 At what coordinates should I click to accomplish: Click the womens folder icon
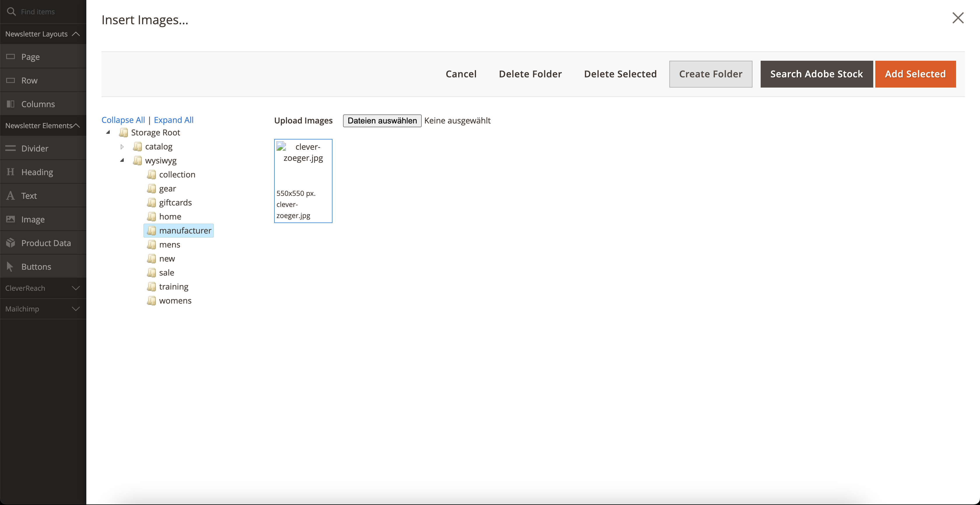151,301
